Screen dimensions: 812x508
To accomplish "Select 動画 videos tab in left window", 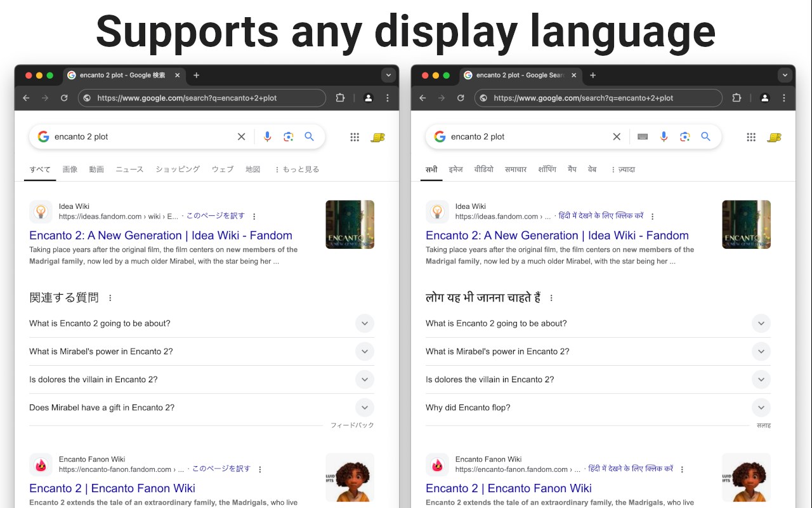I will (x=96, y=170).
